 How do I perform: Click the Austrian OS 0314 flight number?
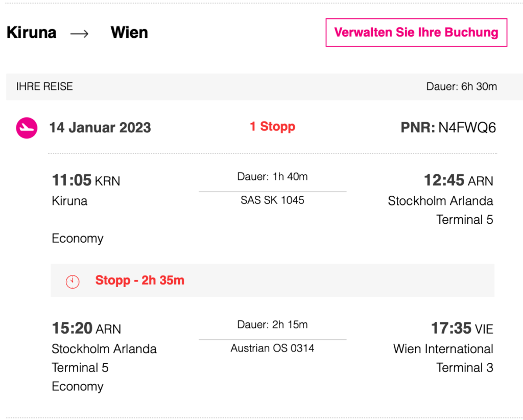pyautogui.click(x=272, y=348)
